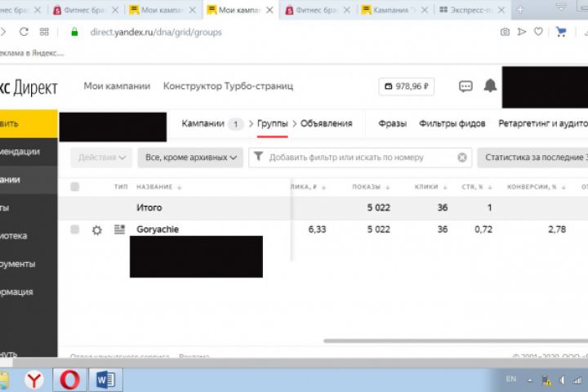Click the EN language indicator

click(510, 379)
